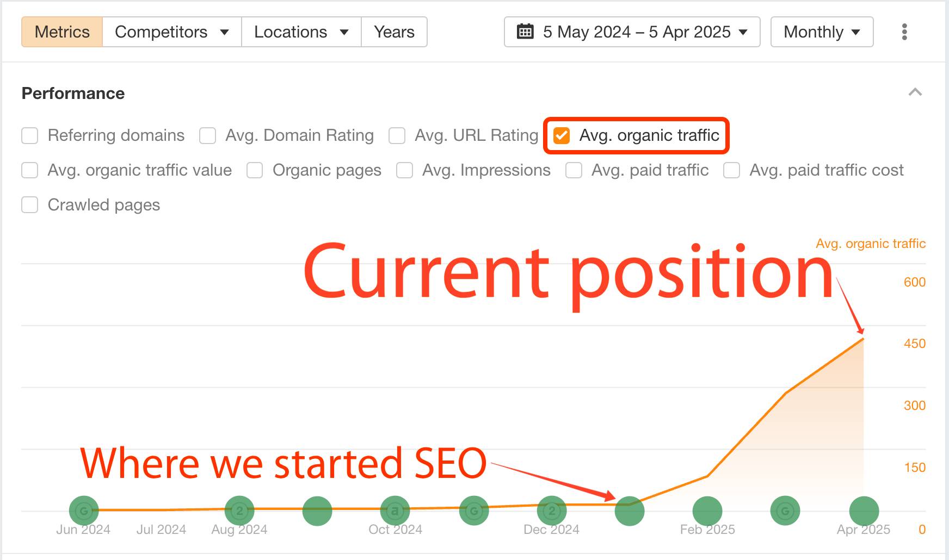Check the Avg. Domain Rating checkbox
Viewport: 949px width, 560px height.
pos(207,135)
